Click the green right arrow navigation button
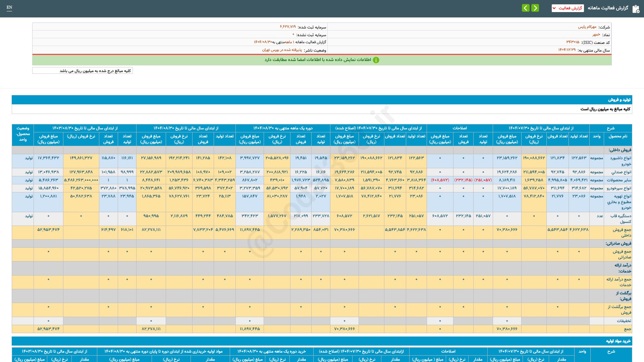Screen dimensions: 644x362 coord(535,8)
